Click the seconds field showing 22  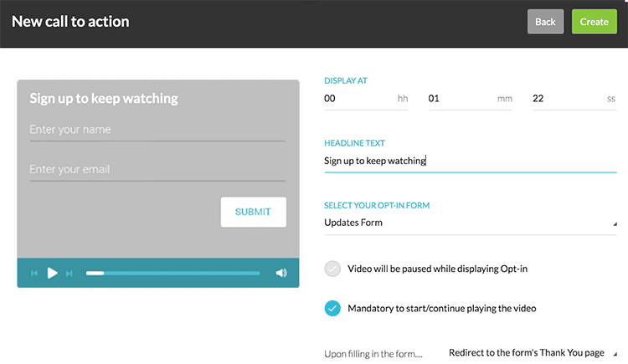click(x=574, y=99)
